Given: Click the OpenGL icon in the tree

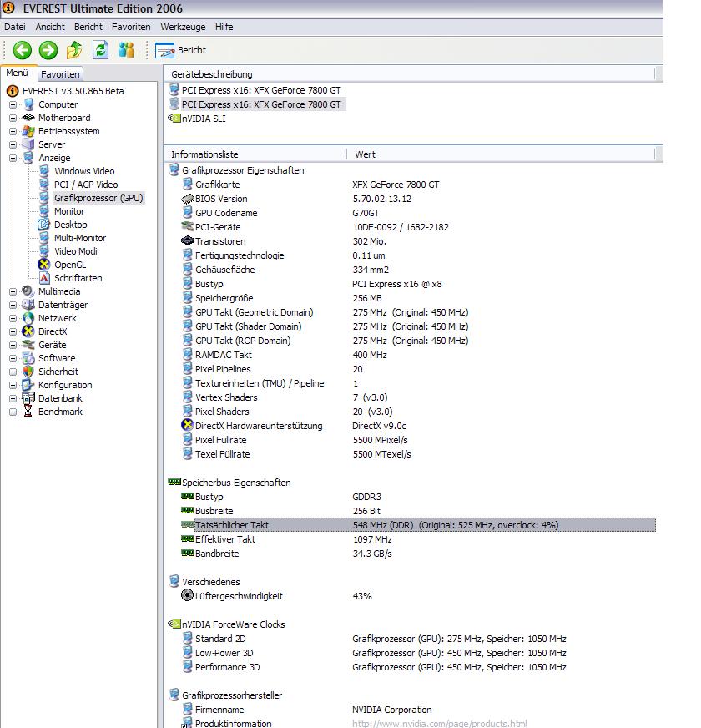Looking at the screenshot, I should 43,265.
